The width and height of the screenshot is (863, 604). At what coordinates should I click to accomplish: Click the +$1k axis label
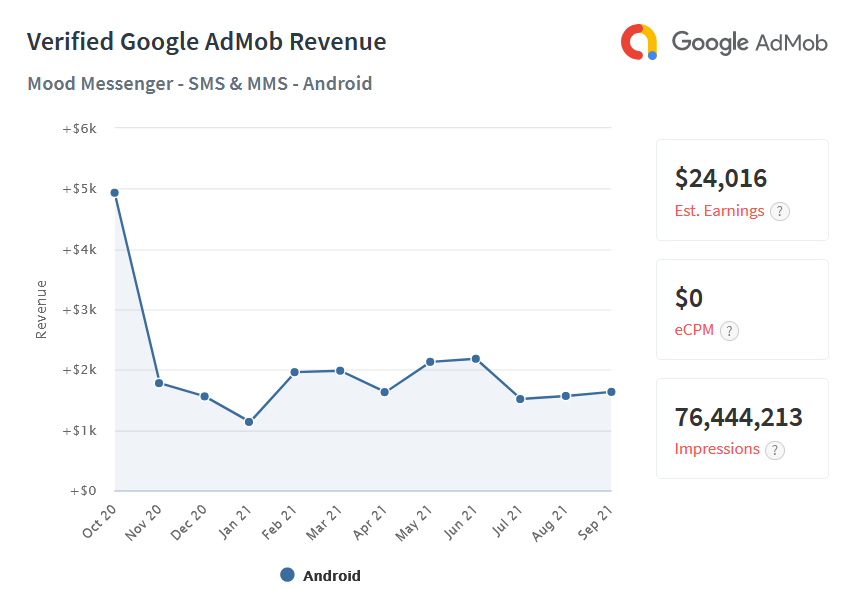click(x=79, y=431)
